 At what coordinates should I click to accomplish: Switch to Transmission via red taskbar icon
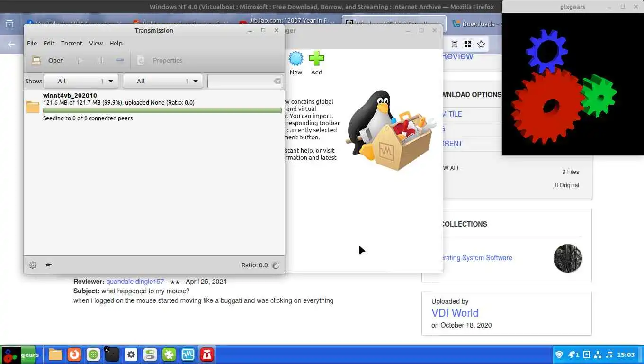(207, 355)
